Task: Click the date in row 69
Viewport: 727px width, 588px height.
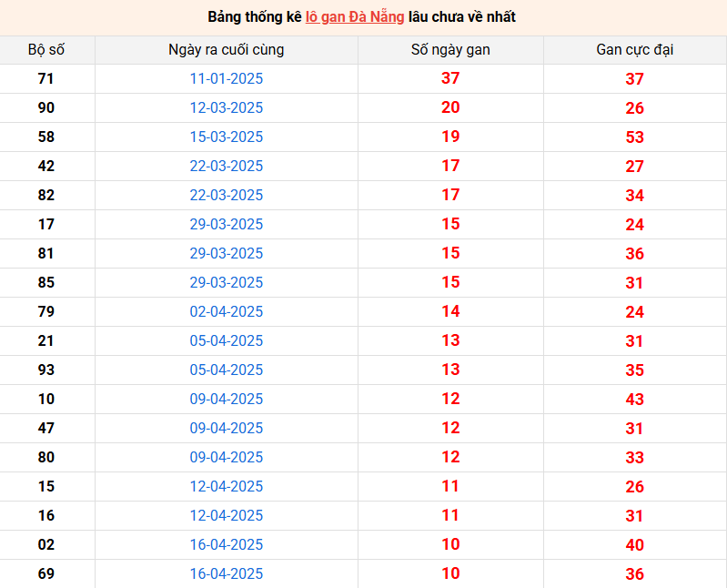Action: pyautogui.click(x=227, y=573)
